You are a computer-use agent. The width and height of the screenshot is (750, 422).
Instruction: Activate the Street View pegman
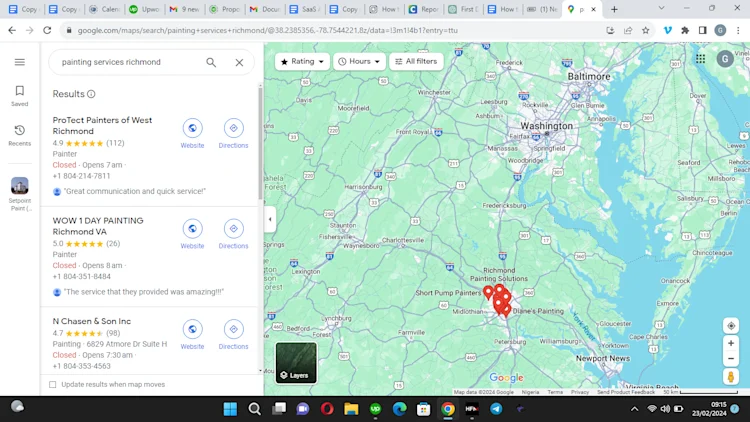(731, 377)
